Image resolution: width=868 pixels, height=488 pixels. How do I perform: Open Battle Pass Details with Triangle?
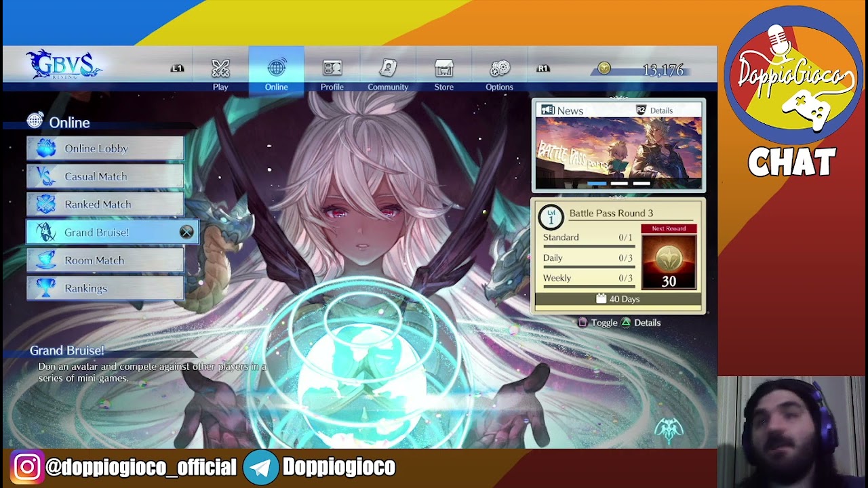click(641, 323)
